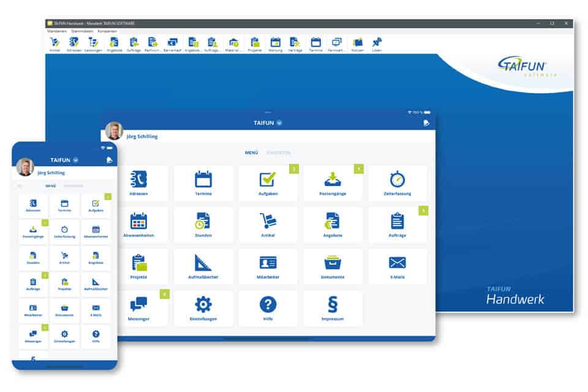This screenshot has width=588, height=392.
Task: Open Hilfe question mark on tablet
Action: [268, 304]
